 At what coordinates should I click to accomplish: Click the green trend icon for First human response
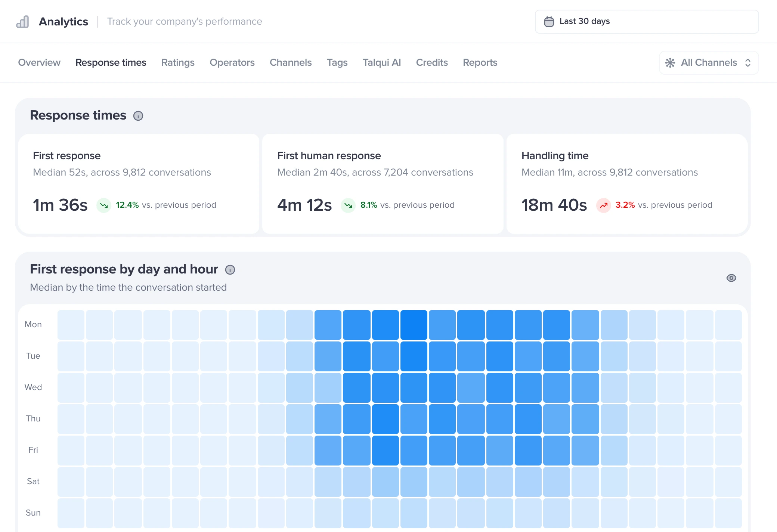[348, 205]
